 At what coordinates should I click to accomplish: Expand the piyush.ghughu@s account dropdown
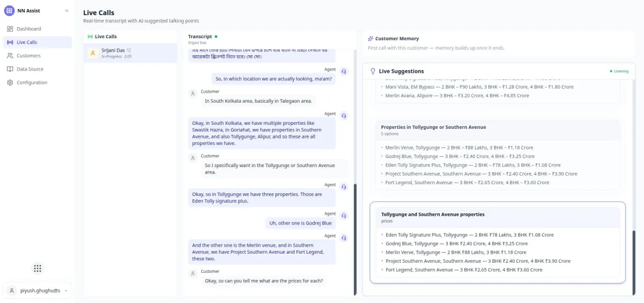pos(37,290)
